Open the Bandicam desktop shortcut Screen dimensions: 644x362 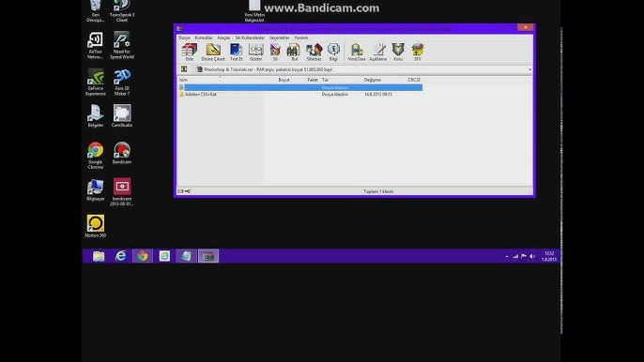pyautogui.click(x=122, y=153)
